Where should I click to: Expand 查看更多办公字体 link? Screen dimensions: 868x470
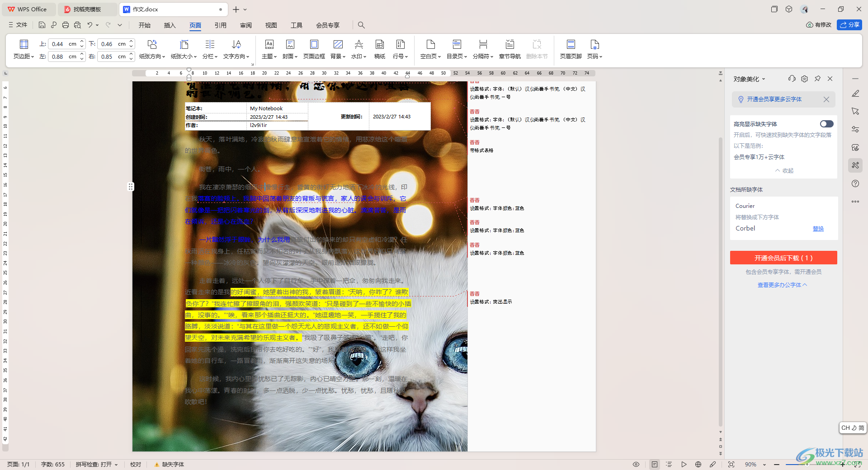[x=782, y=285]
